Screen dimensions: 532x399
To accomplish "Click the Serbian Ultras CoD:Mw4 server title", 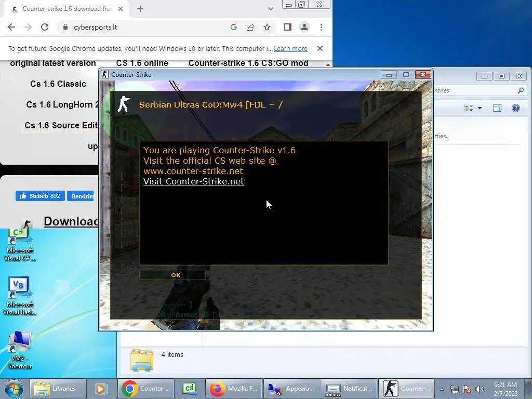I will (211, 104).
